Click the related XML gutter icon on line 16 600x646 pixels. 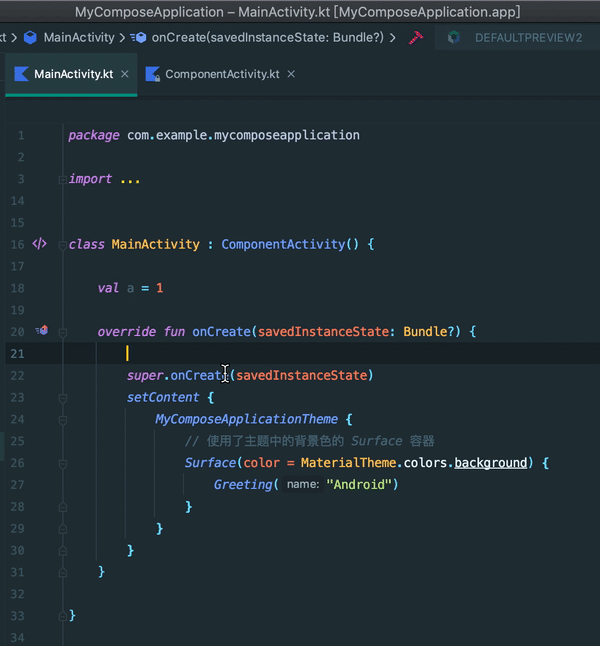point(40,244)
